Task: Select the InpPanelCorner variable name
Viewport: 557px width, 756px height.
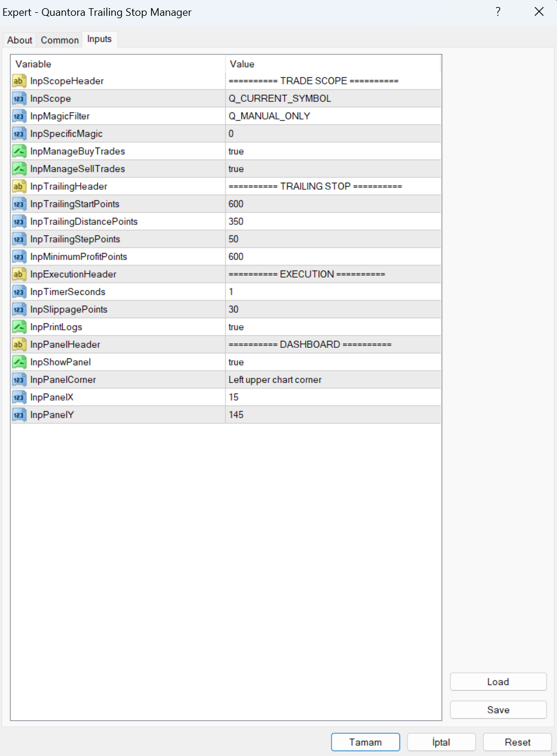Action: 63,379
